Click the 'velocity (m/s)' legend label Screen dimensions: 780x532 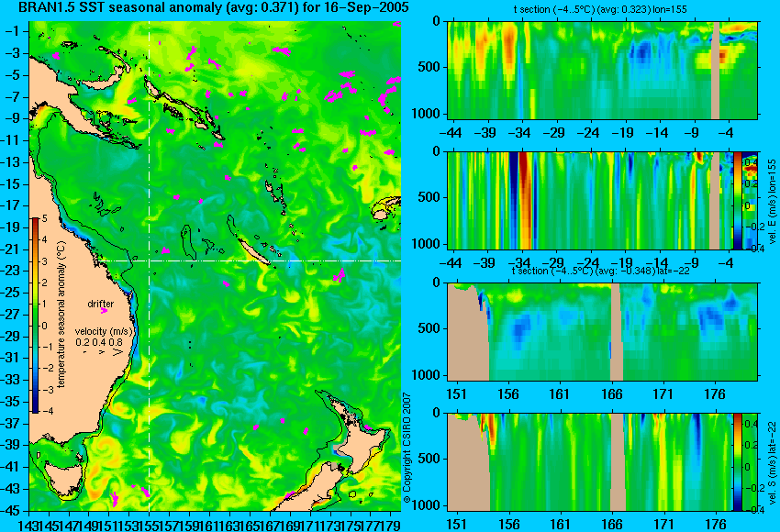pos(105,331)
